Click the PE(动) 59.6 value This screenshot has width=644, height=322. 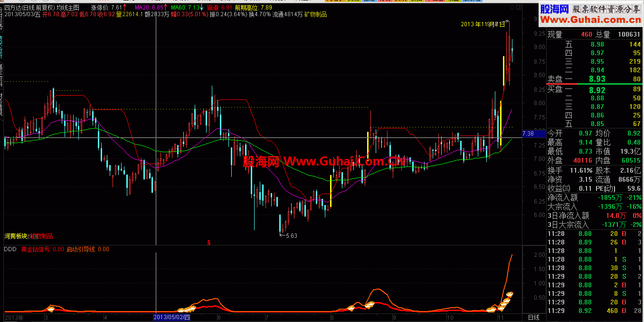coord(634,188)
